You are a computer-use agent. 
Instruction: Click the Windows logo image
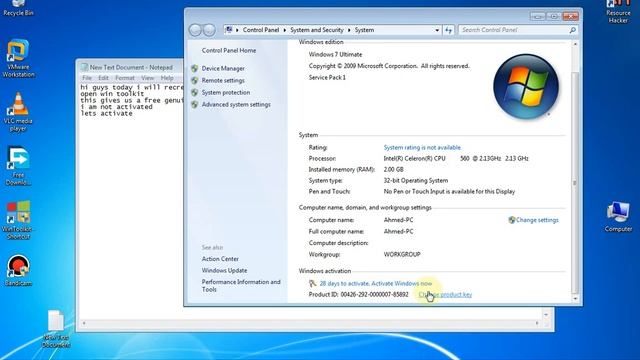pyautogui.click(x=526, y=87)
